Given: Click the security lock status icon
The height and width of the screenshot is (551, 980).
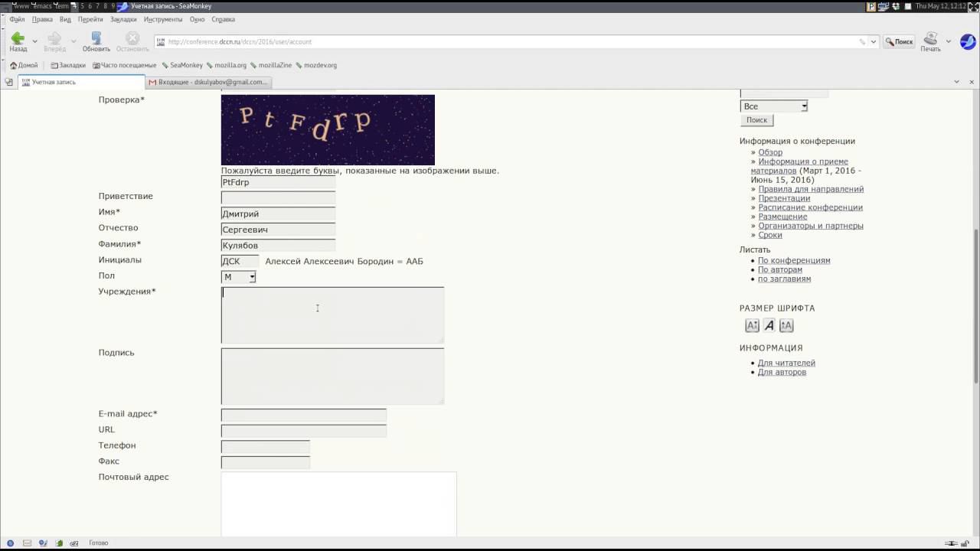Looking at the screenshot, I should (x=966, y=543).
